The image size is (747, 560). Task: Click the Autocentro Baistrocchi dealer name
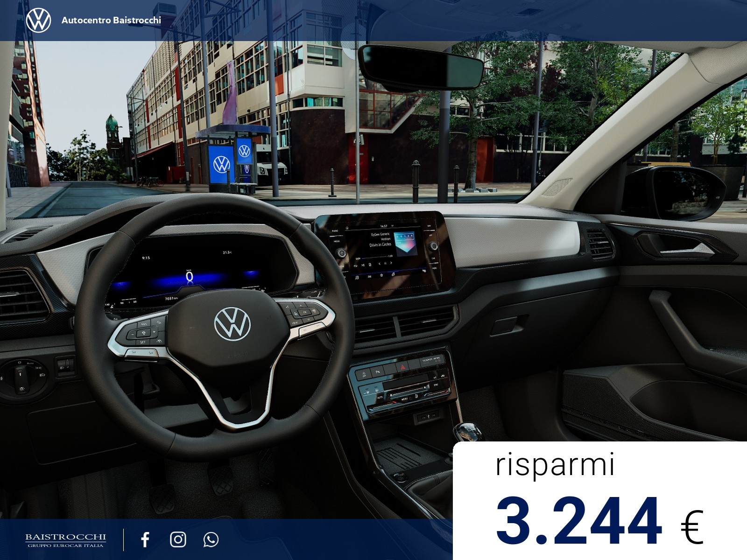pyautogui.click(x=111, y=20)
